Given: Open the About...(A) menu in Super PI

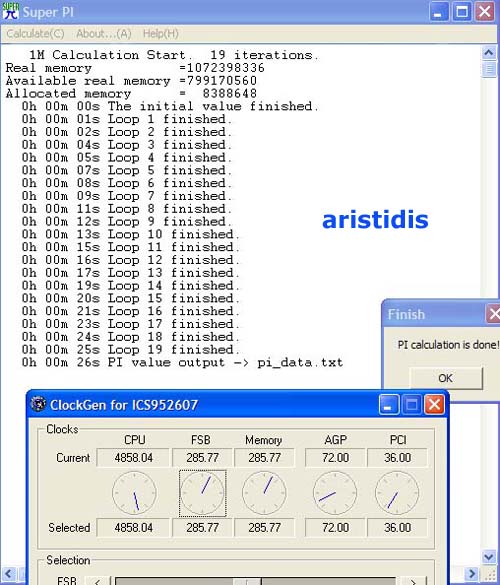Looking at the screenshot, I should point(104,34).
